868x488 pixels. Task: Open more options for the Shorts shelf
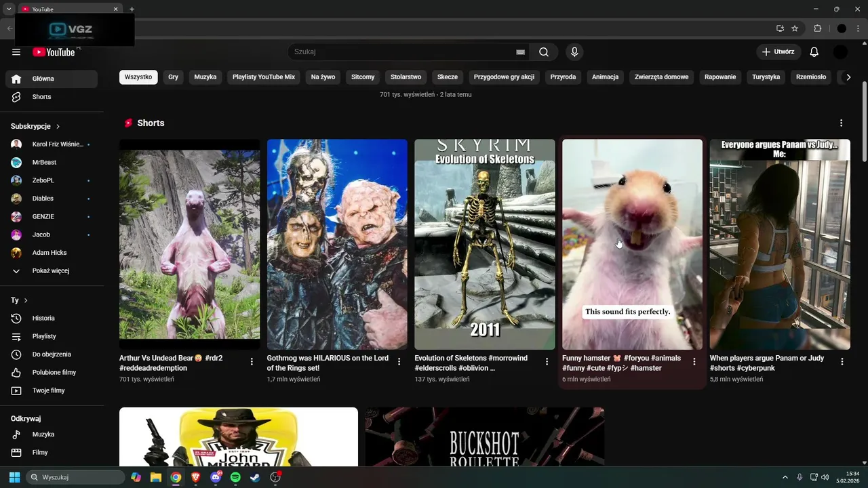point(841,123)
